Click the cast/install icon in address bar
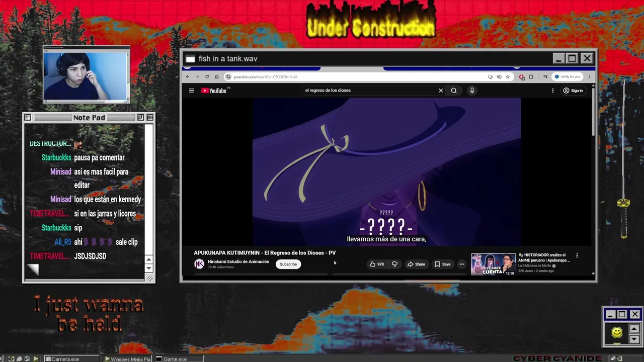 (x=490, y=77)
